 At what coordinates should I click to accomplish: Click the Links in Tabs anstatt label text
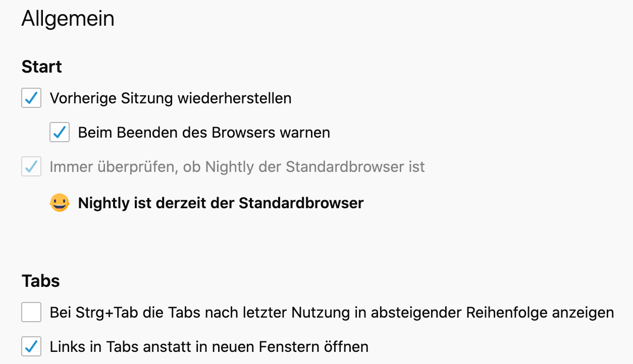[x=209, y=347]
